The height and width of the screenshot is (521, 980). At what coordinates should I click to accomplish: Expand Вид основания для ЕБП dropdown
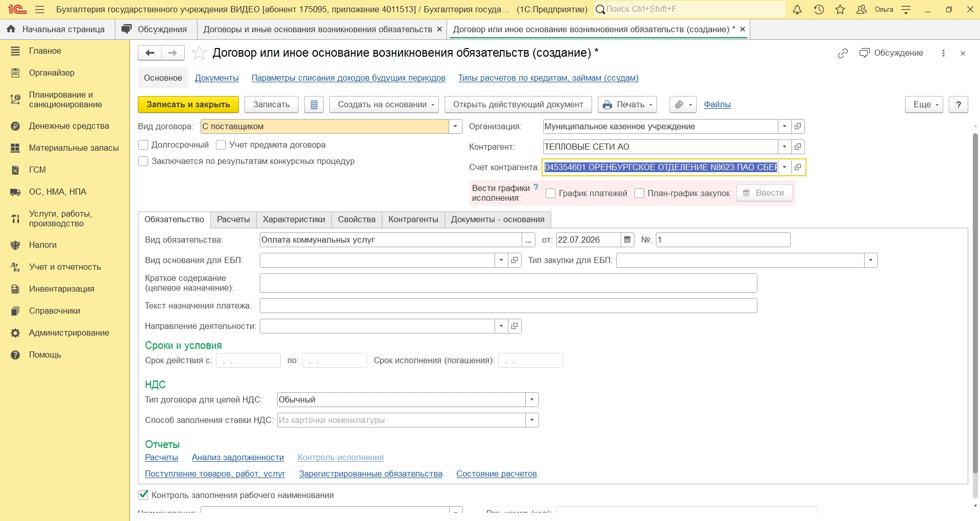coord(501,260)
